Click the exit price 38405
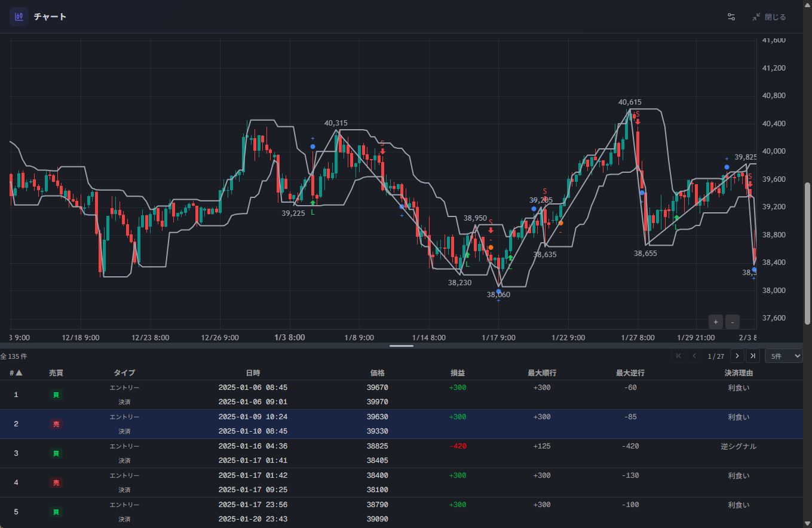812x528 pixels. point(377,460)
